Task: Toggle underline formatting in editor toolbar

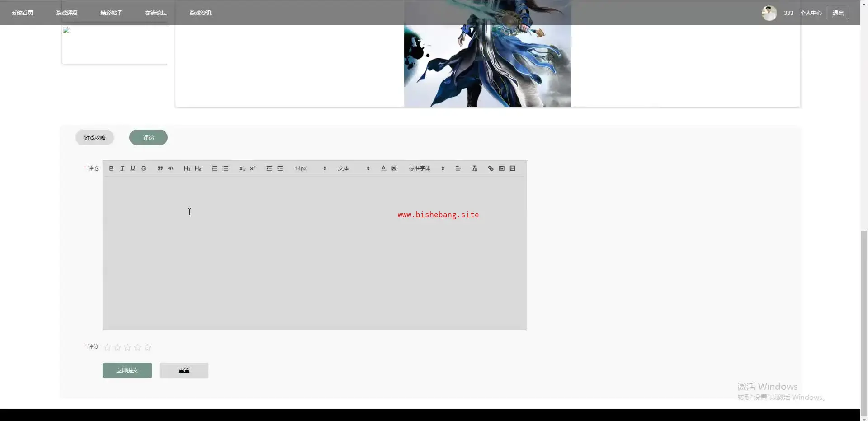Action: [x=133, y=168]
